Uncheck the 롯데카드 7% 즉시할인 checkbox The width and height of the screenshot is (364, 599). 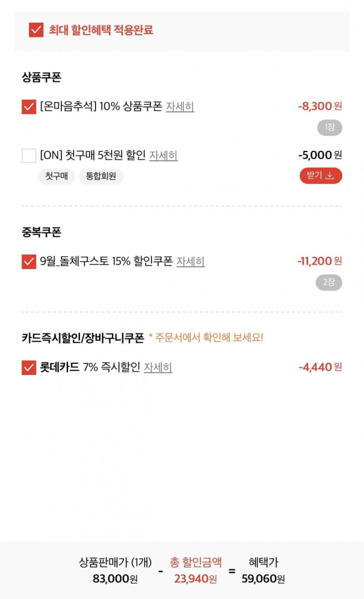[29, 367]
